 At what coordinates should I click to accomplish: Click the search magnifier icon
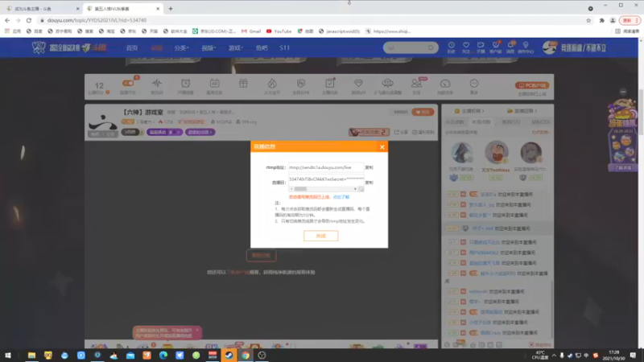coord(431,47)
